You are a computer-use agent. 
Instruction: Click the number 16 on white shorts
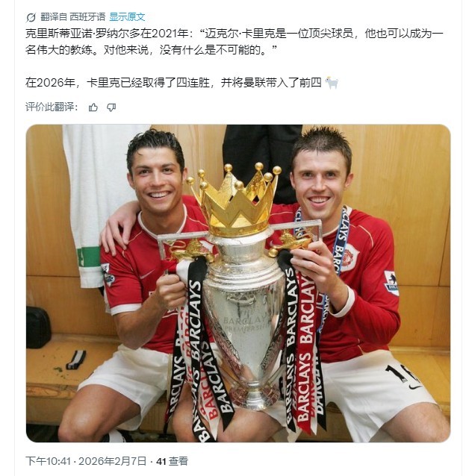(x=403, y=374)
